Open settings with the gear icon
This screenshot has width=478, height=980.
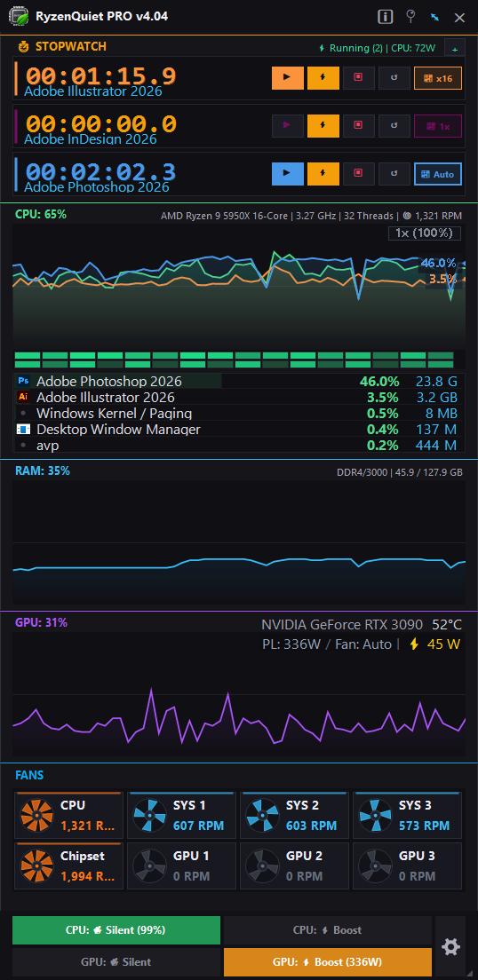(x=450, y=947)
